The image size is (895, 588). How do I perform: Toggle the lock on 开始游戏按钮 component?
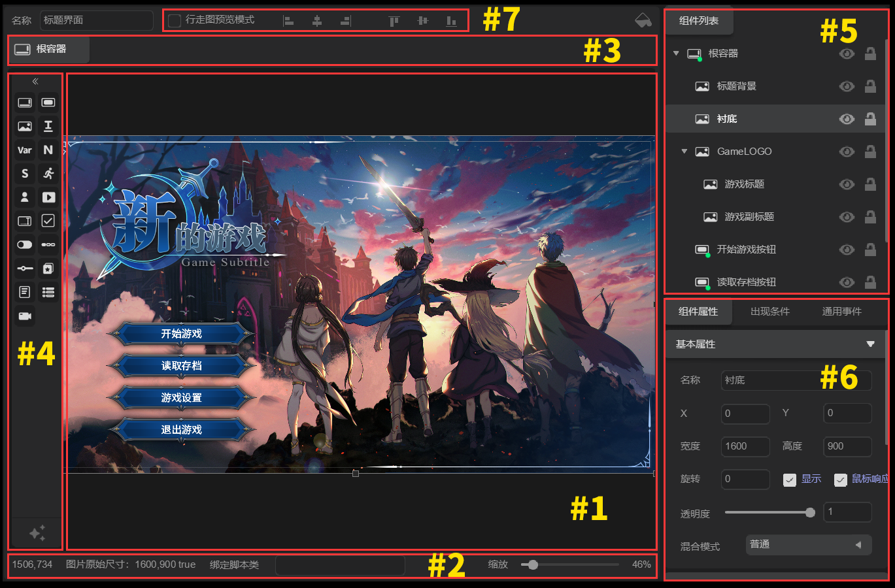870,250
